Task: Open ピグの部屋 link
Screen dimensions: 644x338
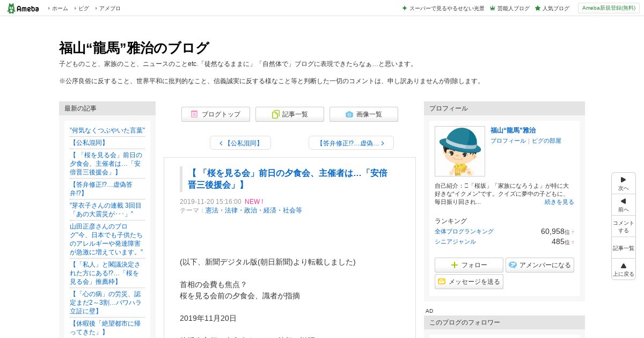Action: coord(546,141)
